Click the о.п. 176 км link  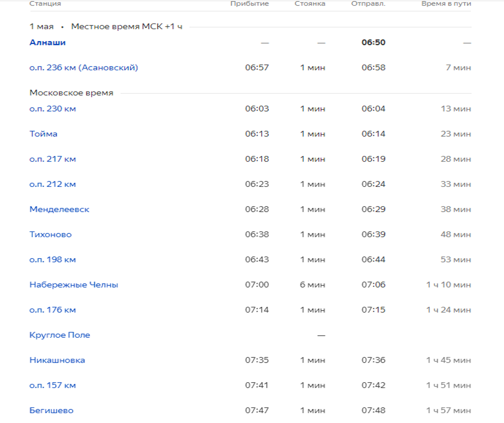tap(53, 310)
